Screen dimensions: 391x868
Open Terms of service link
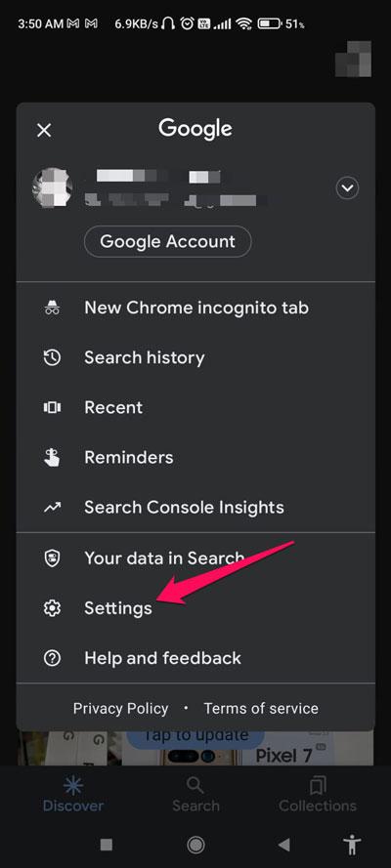click(x=261, y=708)
